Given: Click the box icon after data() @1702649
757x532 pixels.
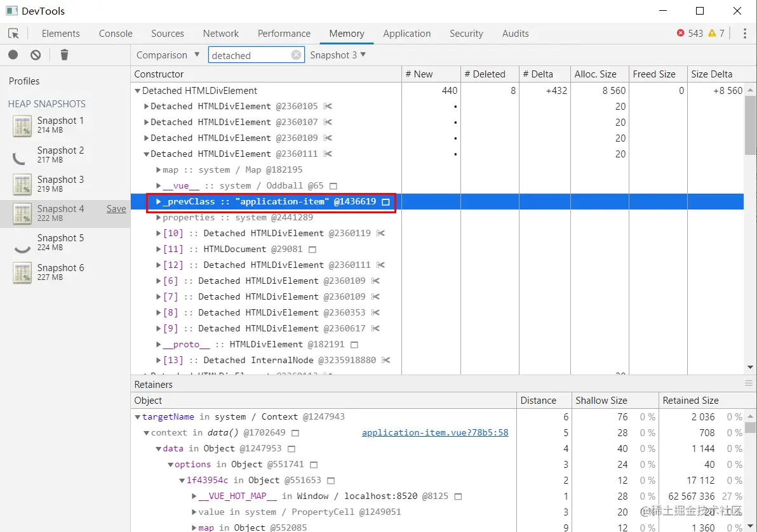Looking at the screenshot, I should tap(295, 433).
